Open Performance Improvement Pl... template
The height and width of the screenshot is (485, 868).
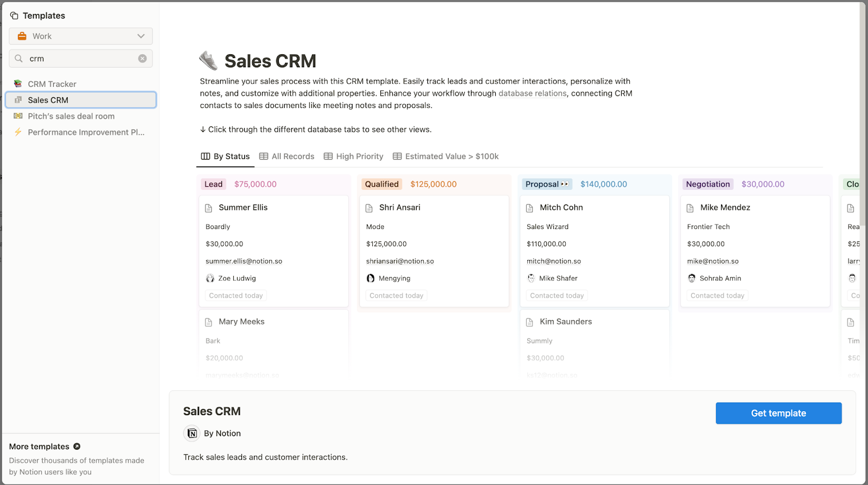pos(81,132)
